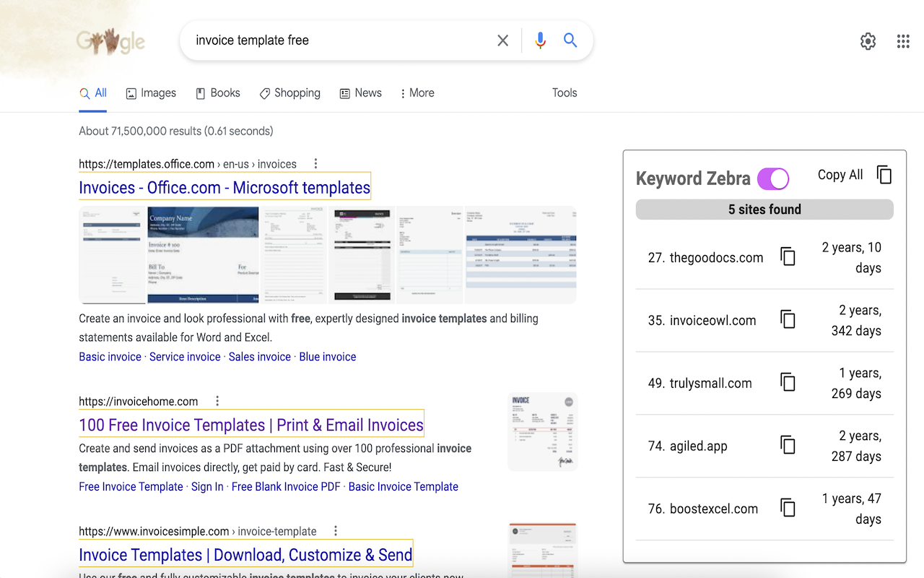Open the black-header invoice thumbnail
The height and width of the screenshot is (578, 924).
(362, 255)
